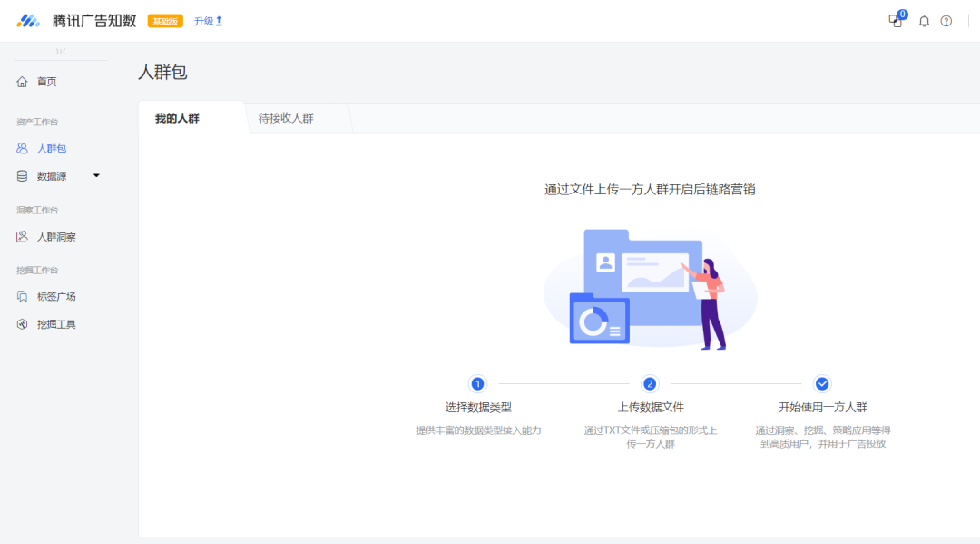The height and width of the screenshot is (544, 980).
Task: Click the orange 基础版 badge
Action: coord(164,19)
